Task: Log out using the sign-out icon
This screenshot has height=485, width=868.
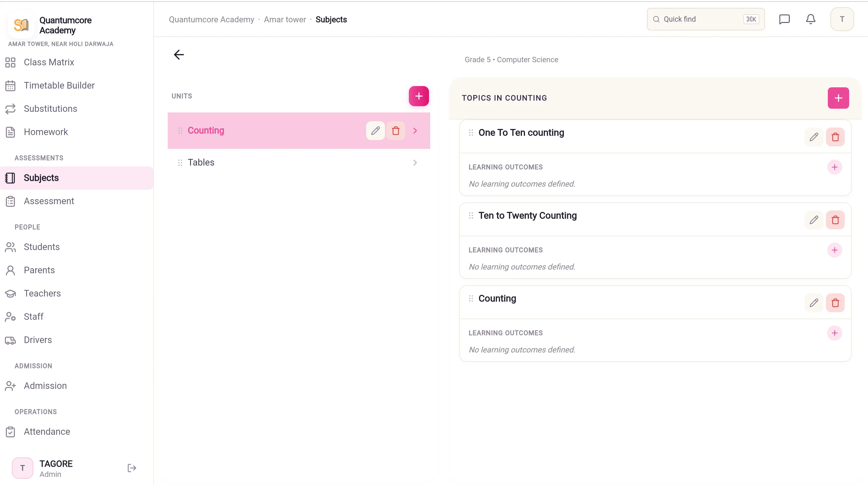Action: click(132, 468)
